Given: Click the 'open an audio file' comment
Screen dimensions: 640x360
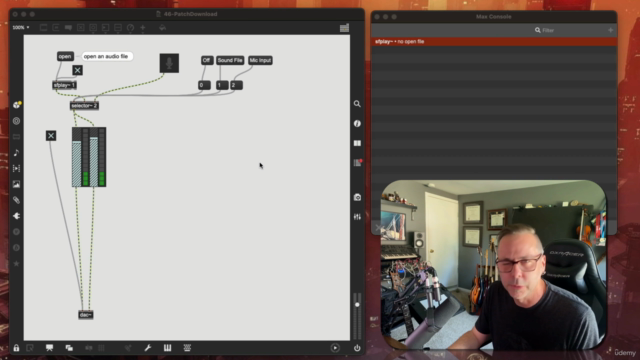Looking at the screenshot, I should (x=106, y=56).
